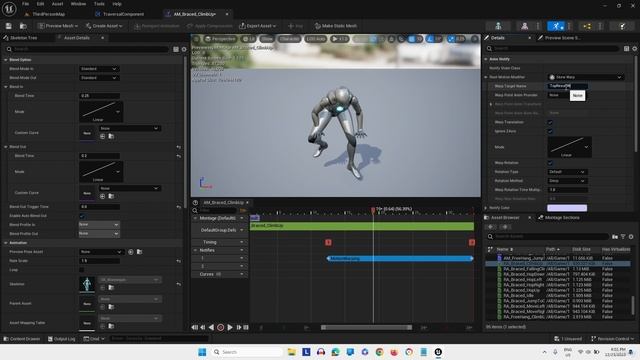Image resolution: width=640 pixels, height=360 pixels.
Task: Click the viewport Character button
Action: 289,39
